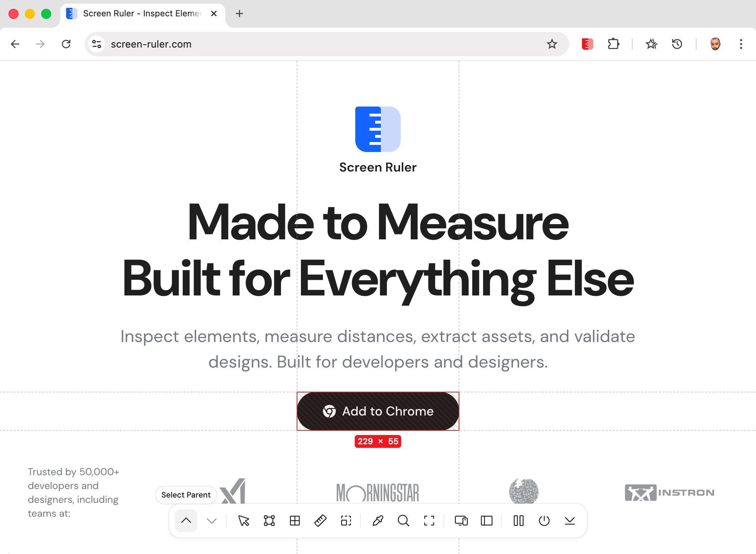Open the Chrome three-dot menu
The image size is (756, 554).
tap(741, 44)
